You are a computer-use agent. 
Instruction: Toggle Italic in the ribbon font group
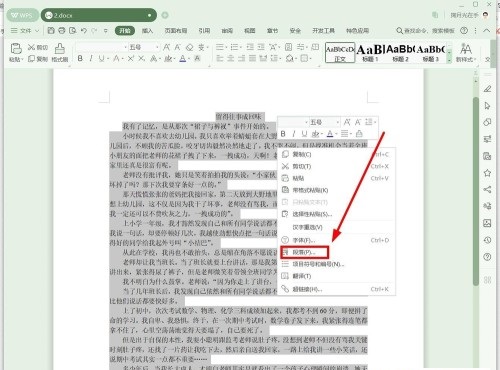91,59
